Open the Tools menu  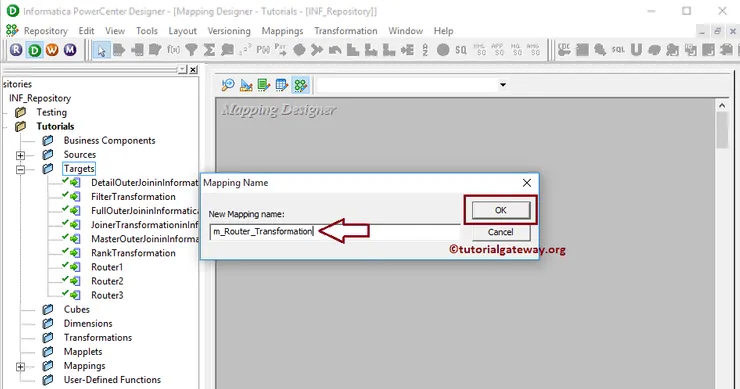tap(147, 31)
